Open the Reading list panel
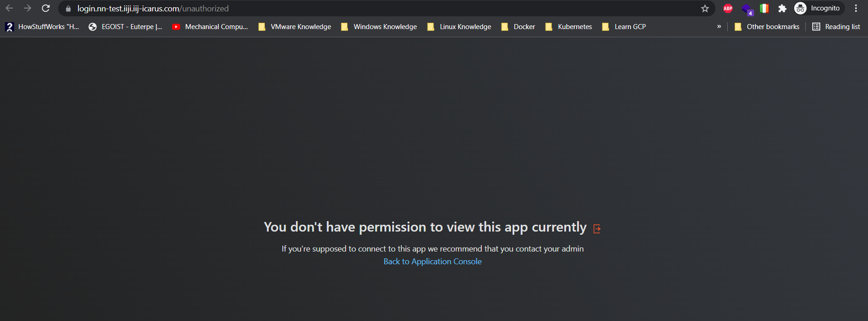Viewport: 868px width, 321px height. pos(836,27)
